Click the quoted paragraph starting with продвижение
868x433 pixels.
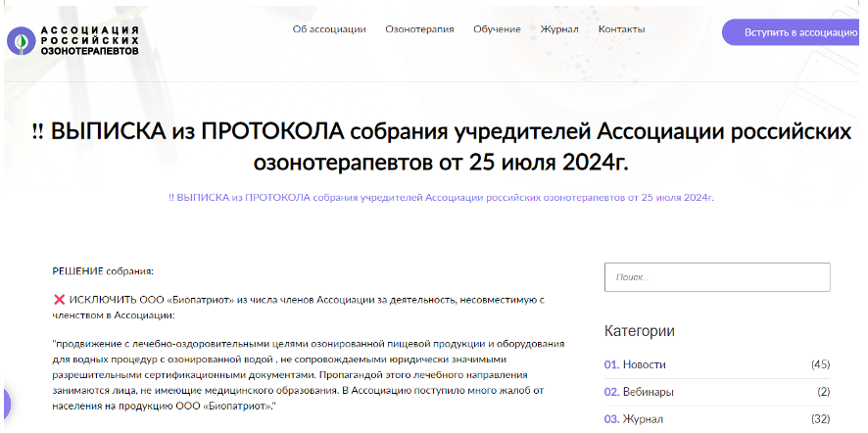click(309, 374)
